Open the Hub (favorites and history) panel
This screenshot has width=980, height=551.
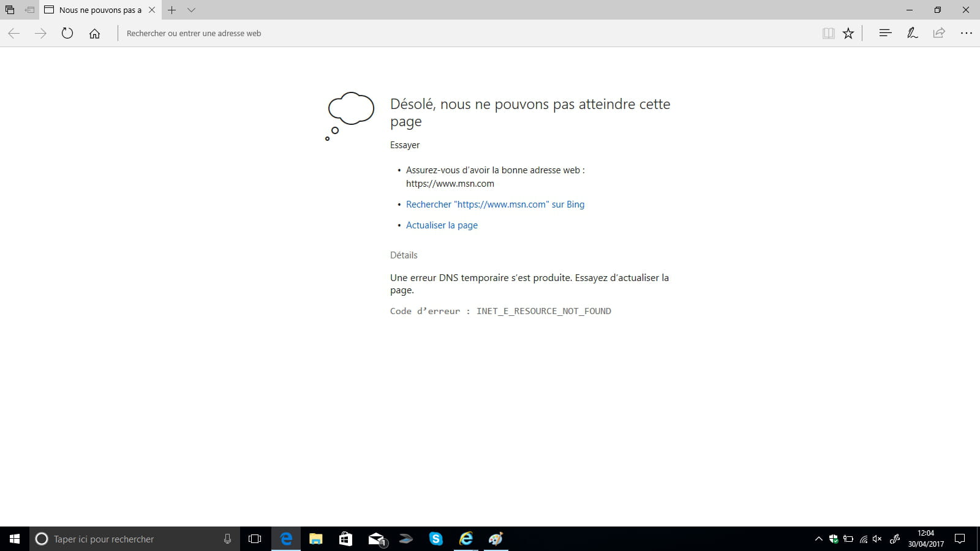click(885, 34)
